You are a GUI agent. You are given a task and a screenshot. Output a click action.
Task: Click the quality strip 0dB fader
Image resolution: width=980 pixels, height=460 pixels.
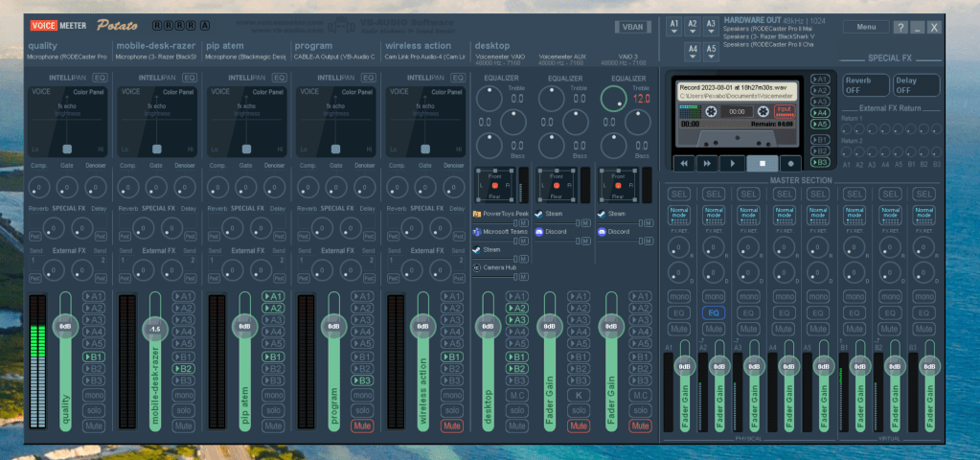pyautogui.click(x=66, y=326)
